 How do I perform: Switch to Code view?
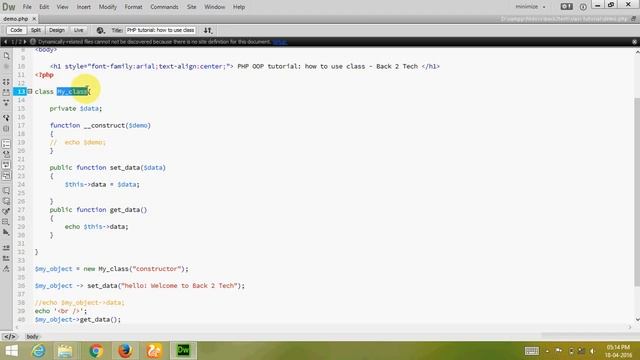tap(16, 30)
